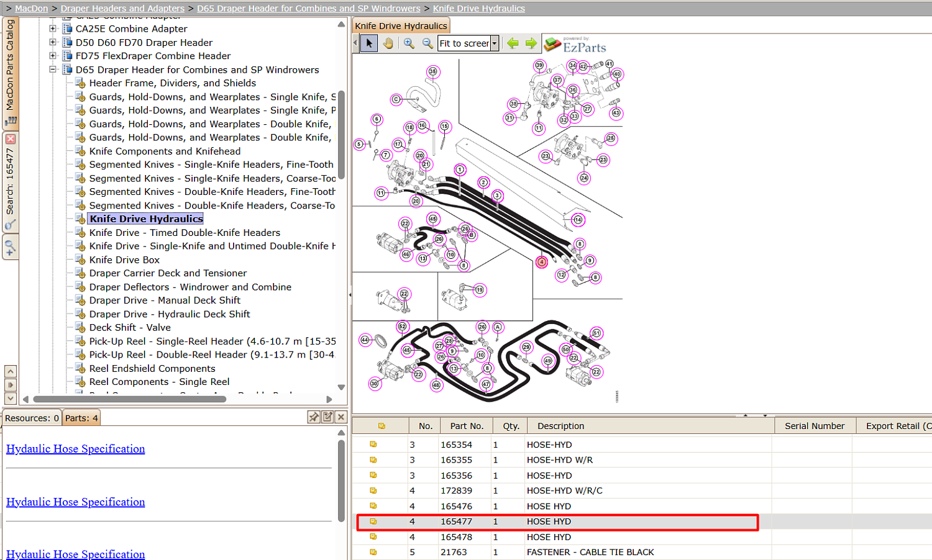Switch to the Resources: 0 tab

[32, 418]
